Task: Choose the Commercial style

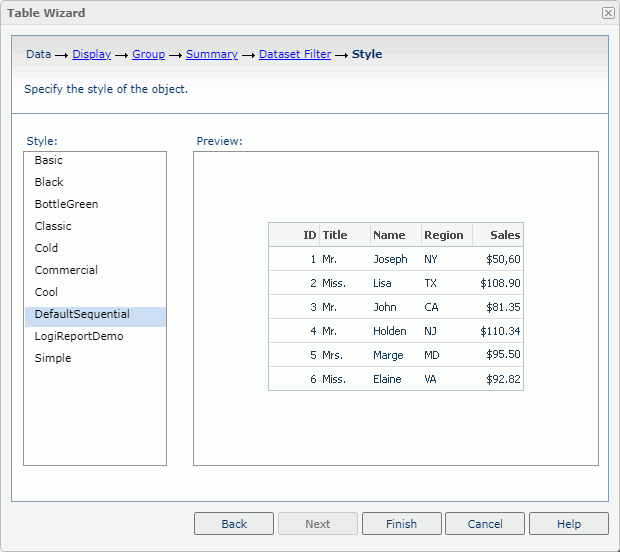Action: click(x=66, y=270)
